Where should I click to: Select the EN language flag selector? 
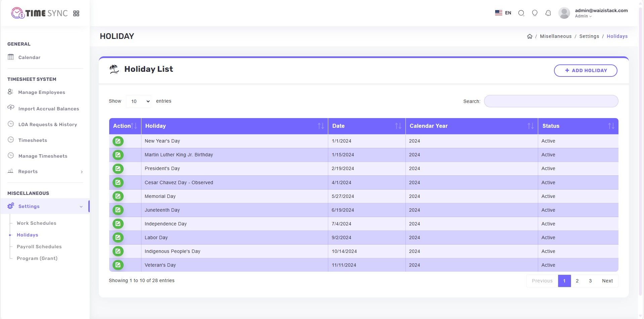(x=503, y=13)
